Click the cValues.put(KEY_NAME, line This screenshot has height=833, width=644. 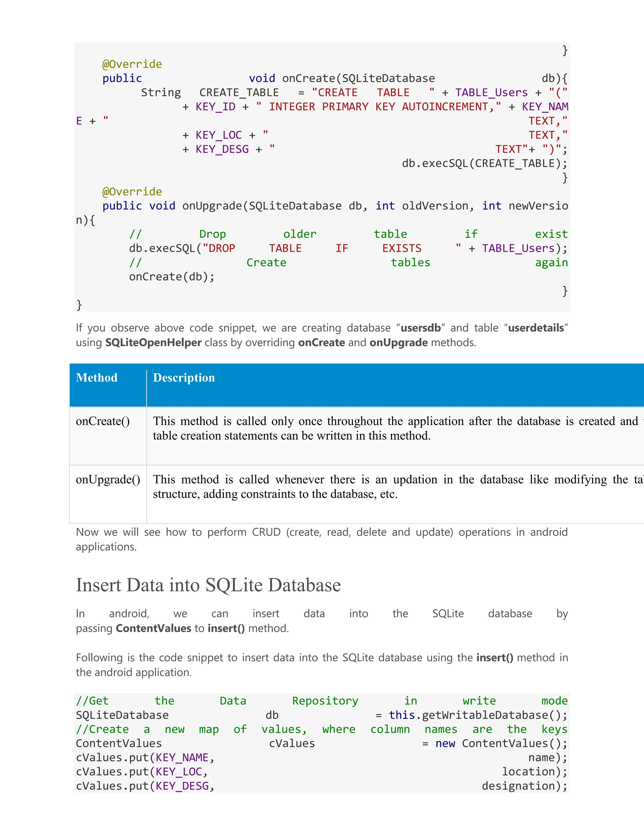pyautogui.click(x=145, y=758)
